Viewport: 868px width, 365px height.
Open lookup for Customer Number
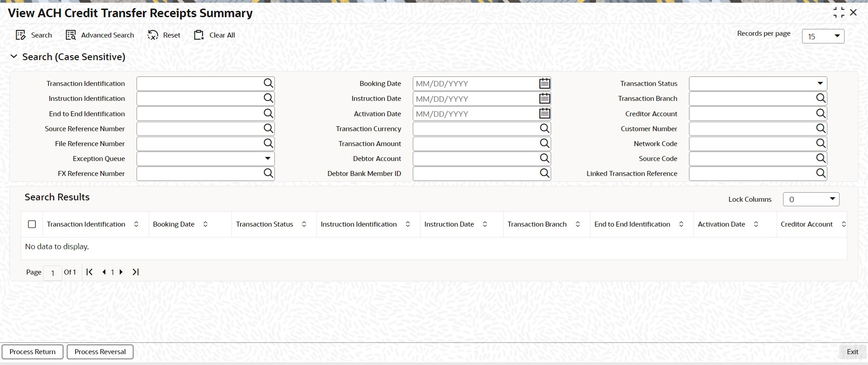click(821, 128)
